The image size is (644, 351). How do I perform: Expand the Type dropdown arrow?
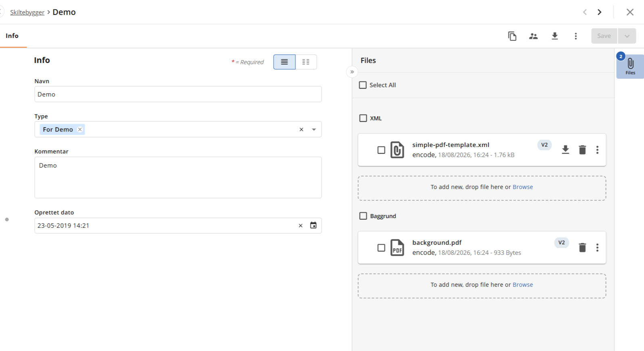point(314,130)
